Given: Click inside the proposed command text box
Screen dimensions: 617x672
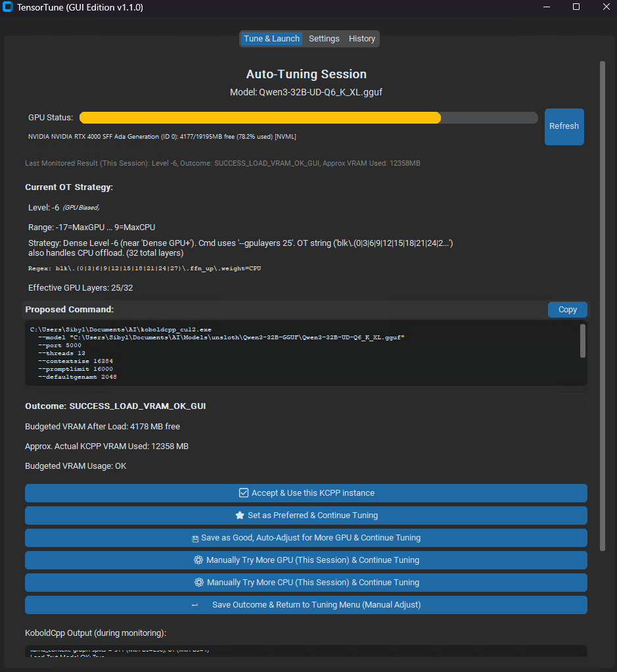Looking at the screenshot, I should [306, 352].
